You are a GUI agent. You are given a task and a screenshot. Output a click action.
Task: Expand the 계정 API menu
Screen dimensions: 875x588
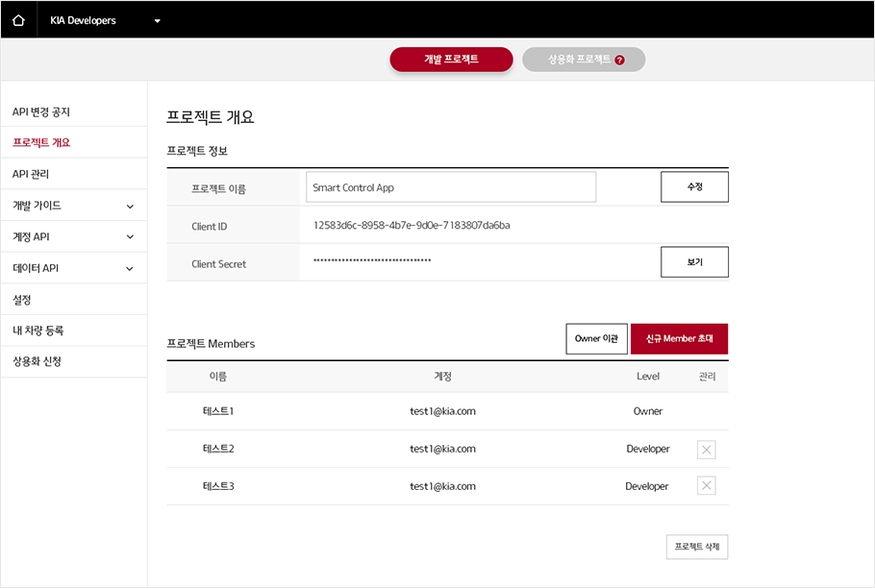(130, 237)
